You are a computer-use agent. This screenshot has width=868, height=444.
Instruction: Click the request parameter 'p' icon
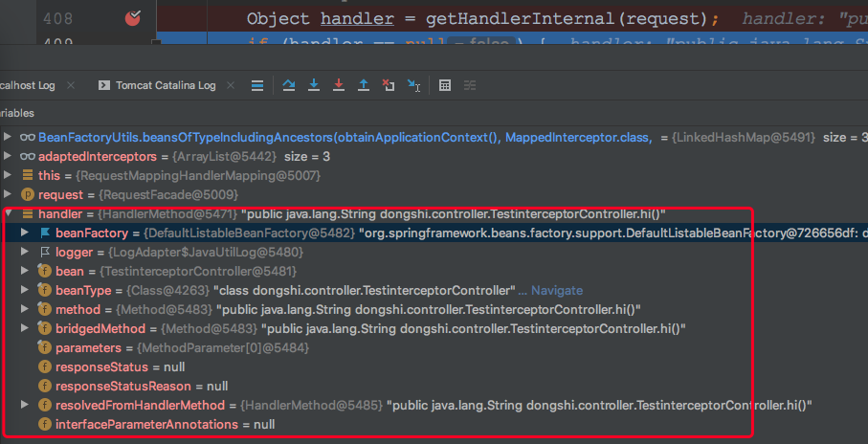click(27, 195)
